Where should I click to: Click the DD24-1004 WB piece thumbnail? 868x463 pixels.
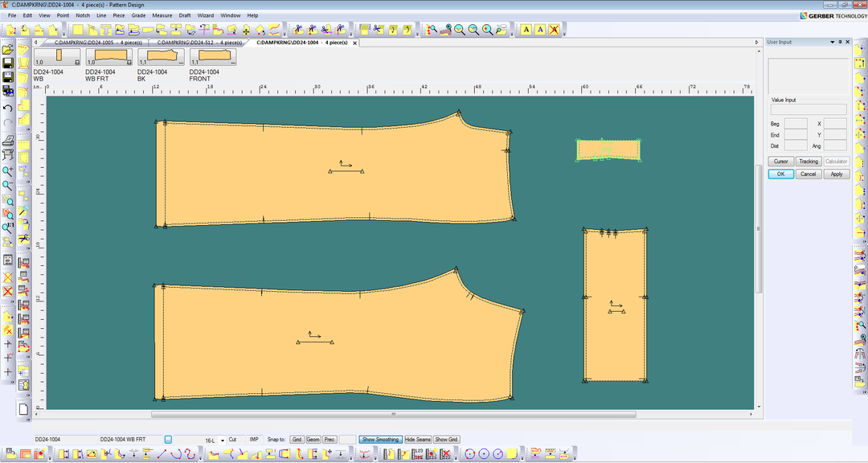[55, 58]
